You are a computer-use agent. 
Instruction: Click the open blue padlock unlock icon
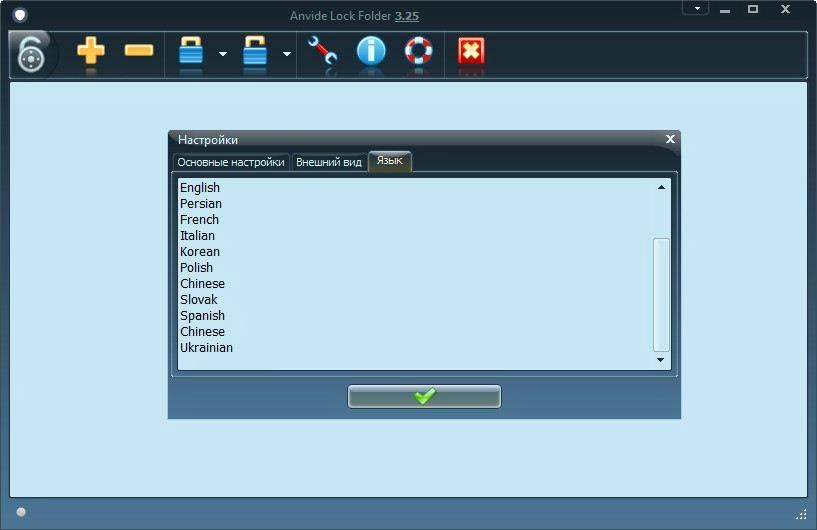pyautogui.click(x=255, y=50)
